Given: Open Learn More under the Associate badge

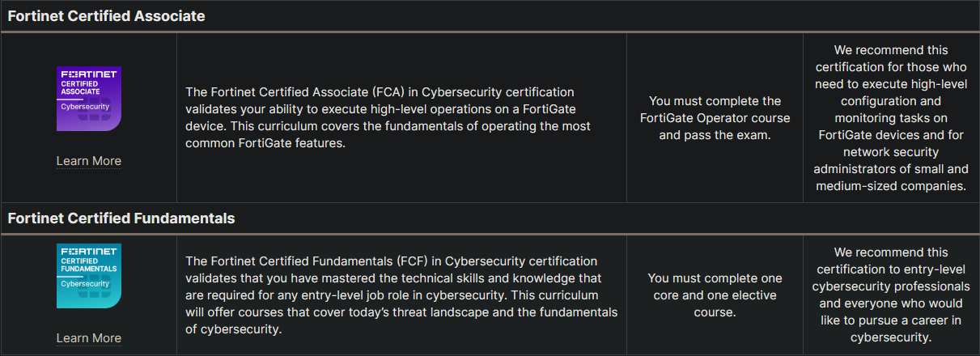Looking at the screenshot, I should click(x=89, y=161).
